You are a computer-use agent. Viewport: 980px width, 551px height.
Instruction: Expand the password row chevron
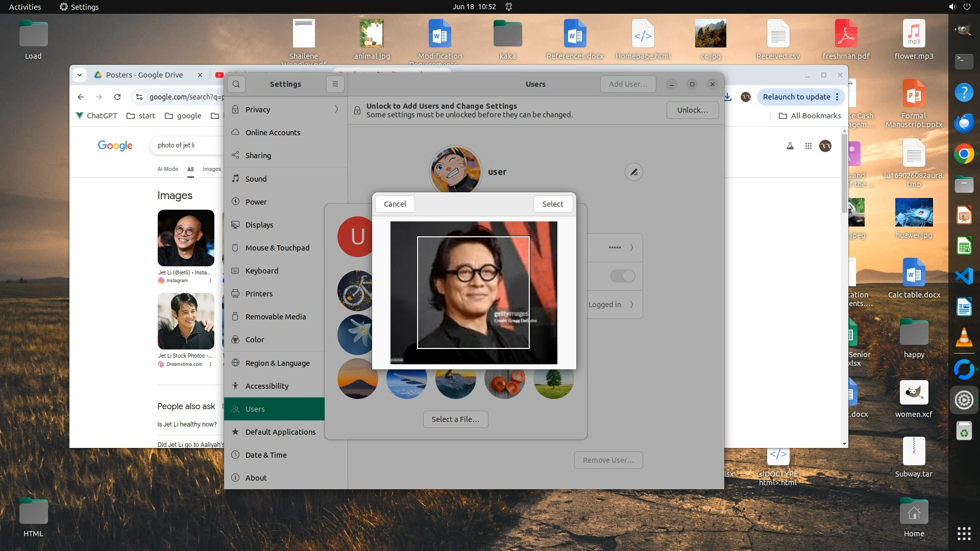pos(631,247)
